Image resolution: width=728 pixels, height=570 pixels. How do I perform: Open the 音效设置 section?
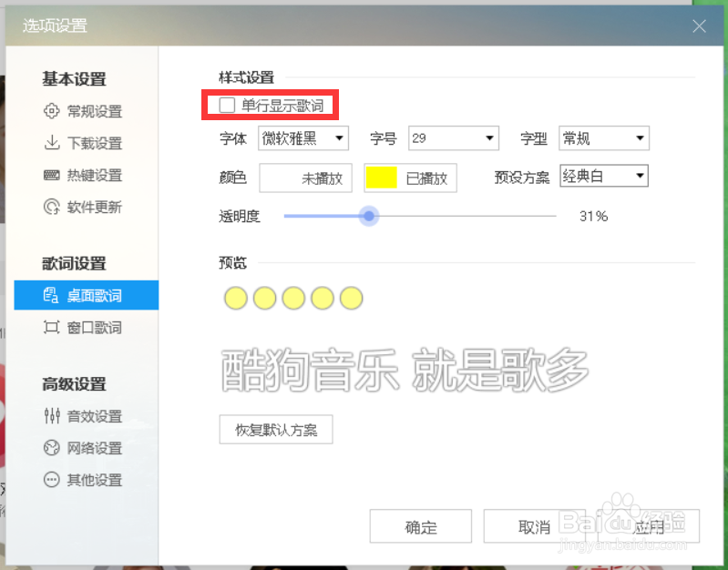coord(87,416)
